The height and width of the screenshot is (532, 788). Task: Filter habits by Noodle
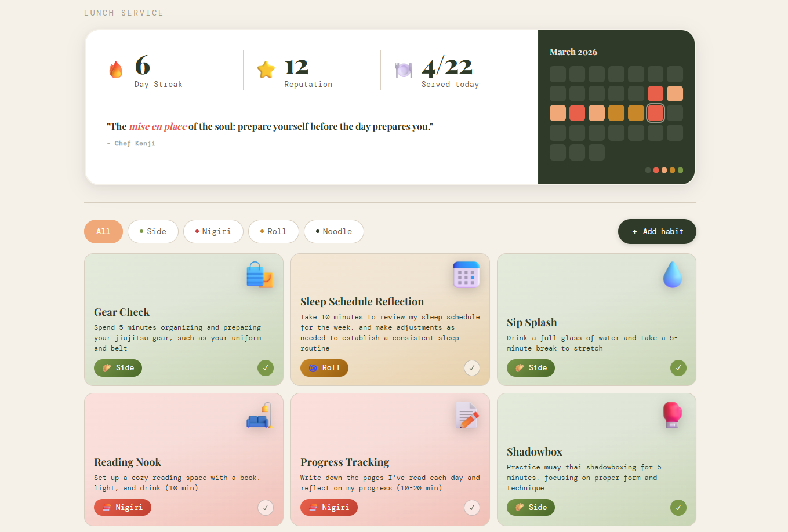pos(333,232)
